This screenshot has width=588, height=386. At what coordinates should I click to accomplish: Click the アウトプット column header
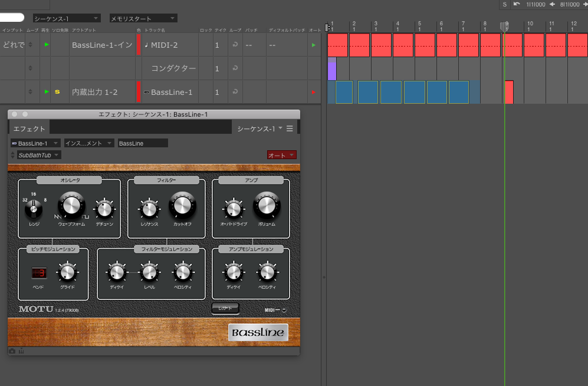(84, 30)
